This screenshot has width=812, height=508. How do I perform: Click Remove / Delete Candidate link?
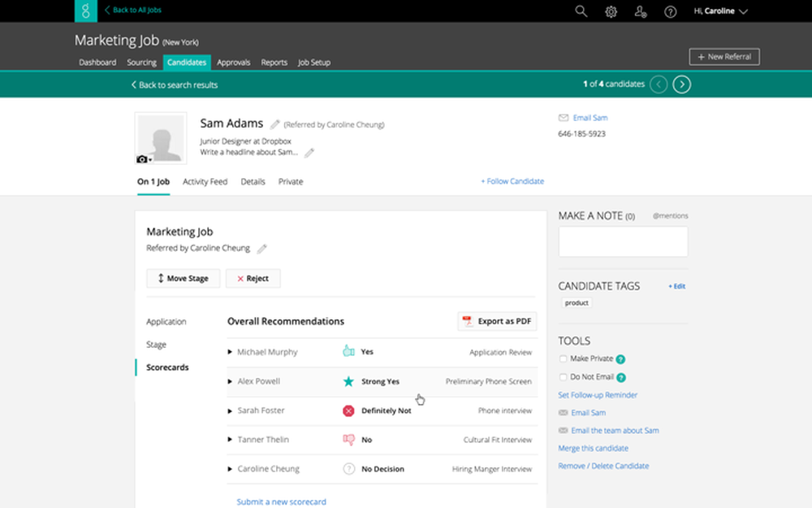click(603, 466)
